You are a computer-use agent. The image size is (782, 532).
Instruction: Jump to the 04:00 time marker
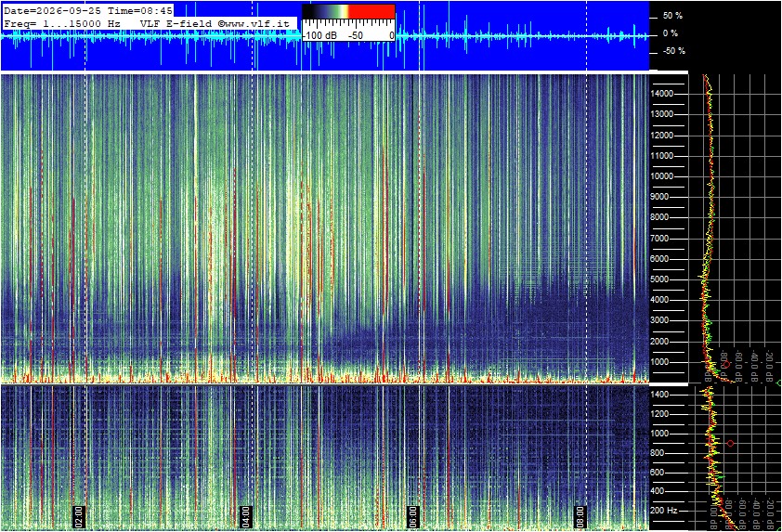tap(245, 516)
